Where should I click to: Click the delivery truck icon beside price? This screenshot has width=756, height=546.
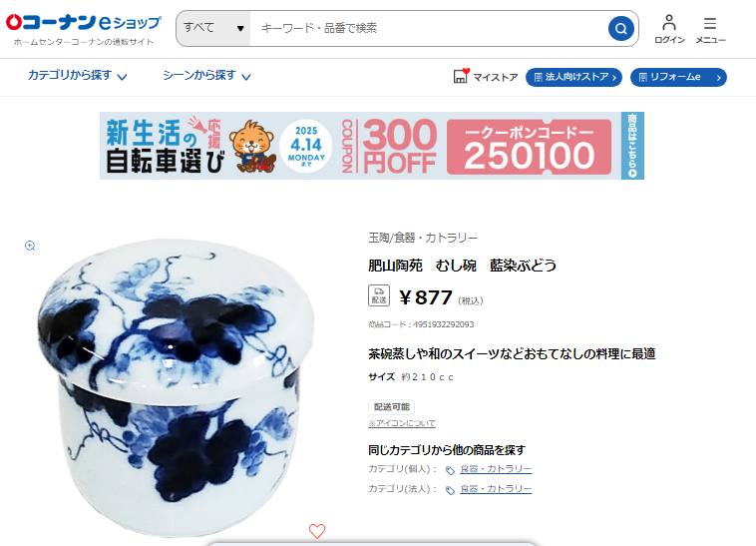point(379,295)
